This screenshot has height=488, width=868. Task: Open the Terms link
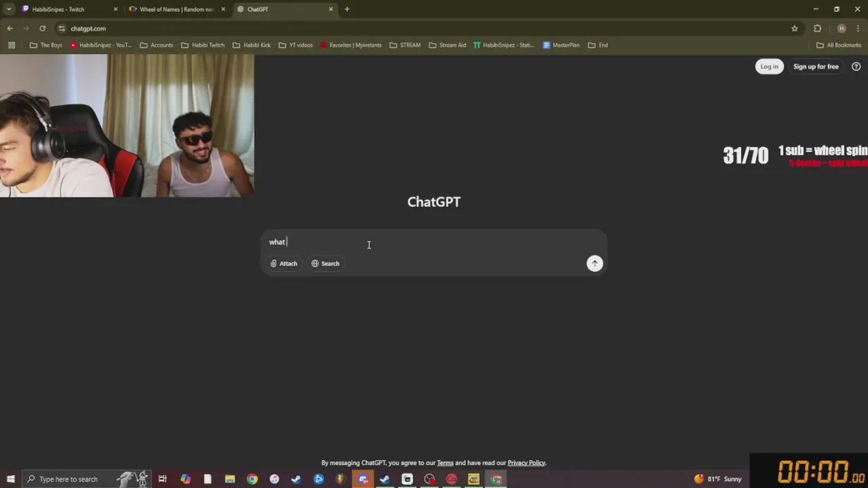tap(445, 463)
